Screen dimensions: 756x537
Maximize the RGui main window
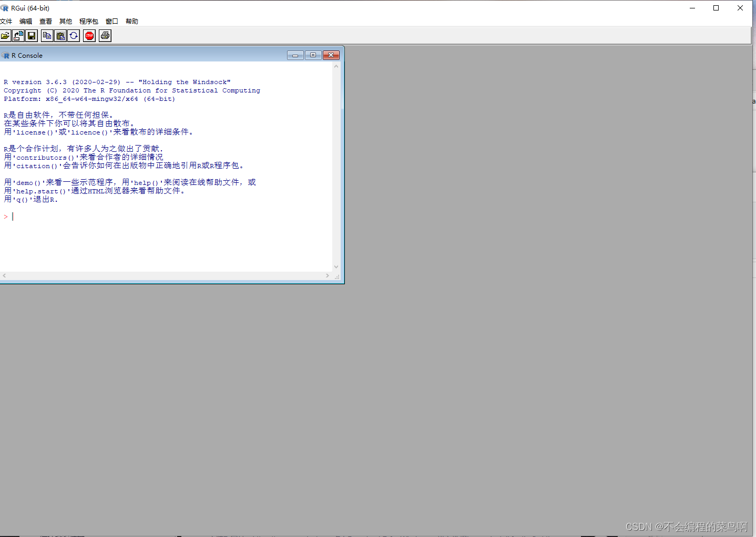pyautogui.click(x=716, y=8)
